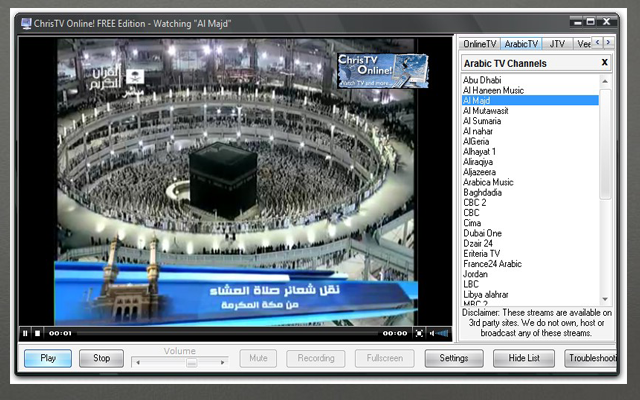The image size is (640, 400).
Task: Switch to the ArabicTV tab
Action: pos(521,44)
